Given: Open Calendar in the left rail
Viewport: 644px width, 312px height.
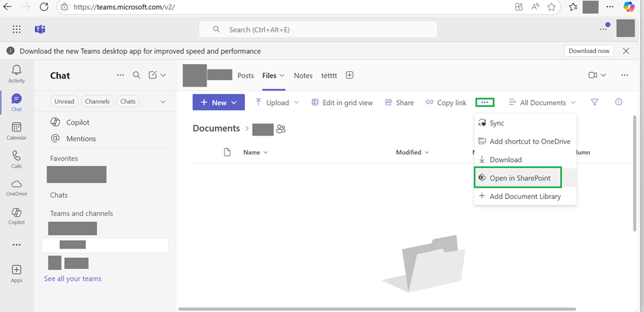Looking at the screenshot, I should [17, 131].
